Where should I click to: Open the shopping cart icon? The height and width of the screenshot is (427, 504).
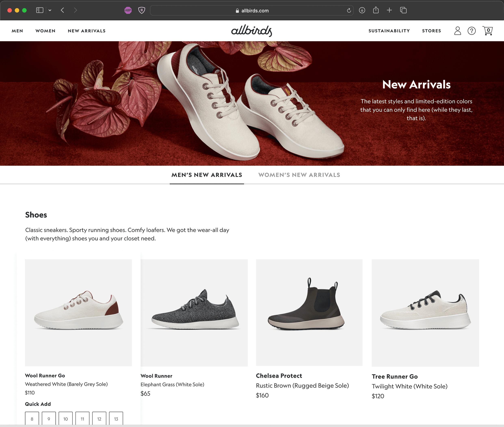tap(487, 31)
